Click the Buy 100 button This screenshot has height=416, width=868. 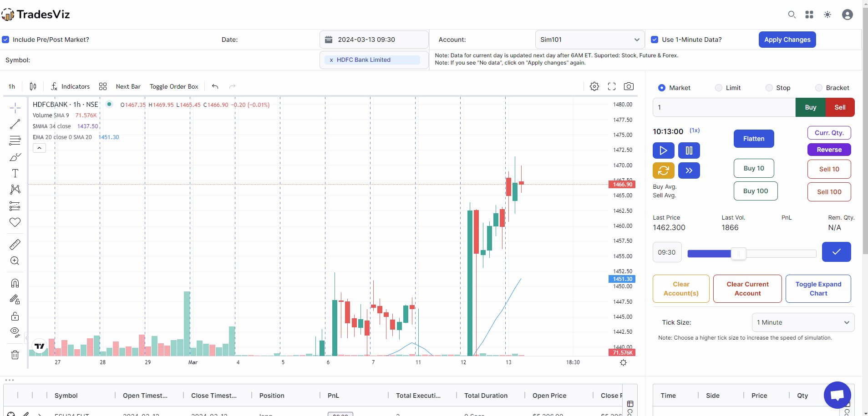click(756, 191)
